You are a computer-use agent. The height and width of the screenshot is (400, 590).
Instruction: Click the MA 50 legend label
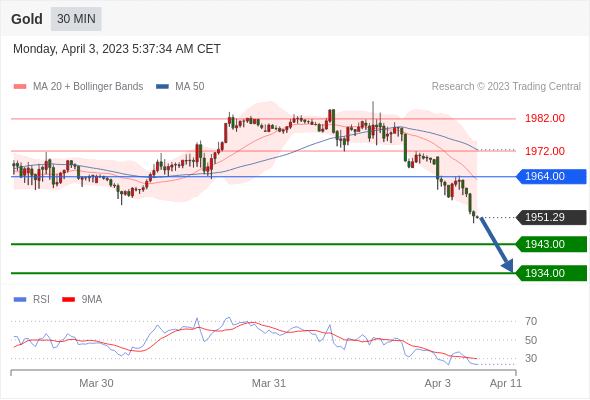(x=190, y=87)
